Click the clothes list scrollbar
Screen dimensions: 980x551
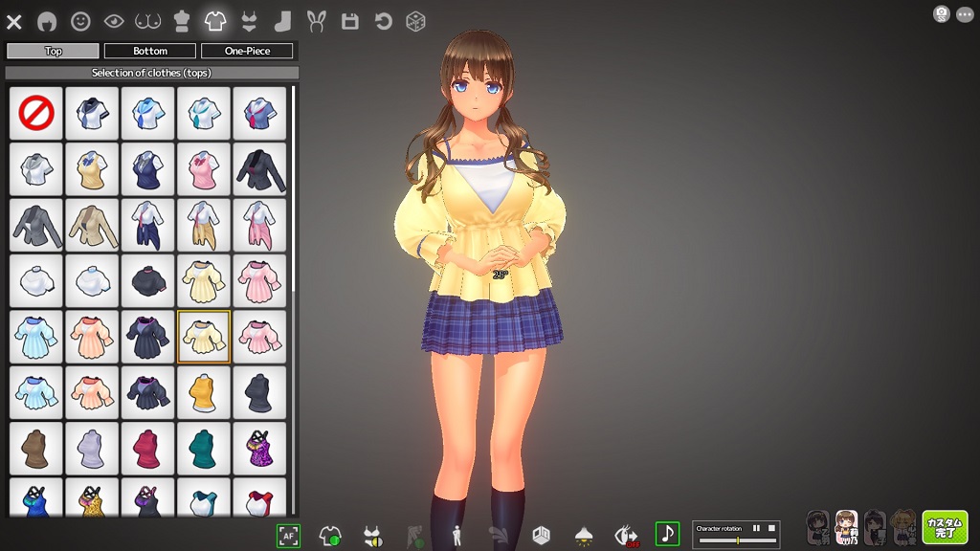294,191
